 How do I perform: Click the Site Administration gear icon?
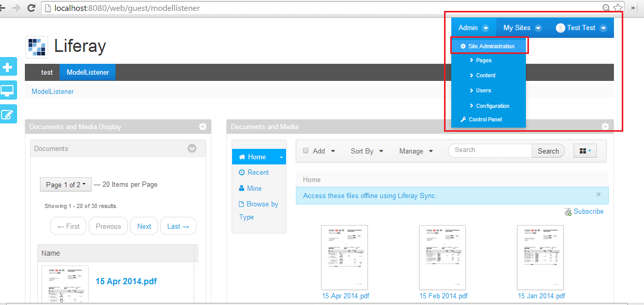click(463, 46)
